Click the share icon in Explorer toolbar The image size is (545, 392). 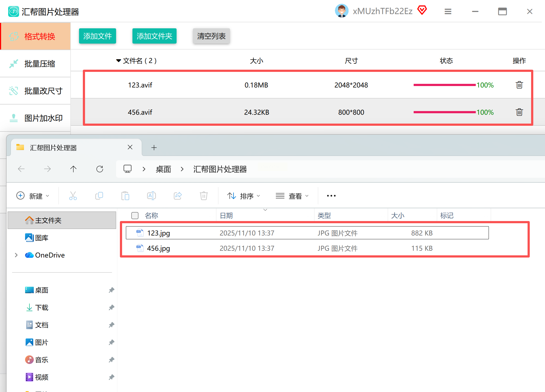click(x=178, y=196)
